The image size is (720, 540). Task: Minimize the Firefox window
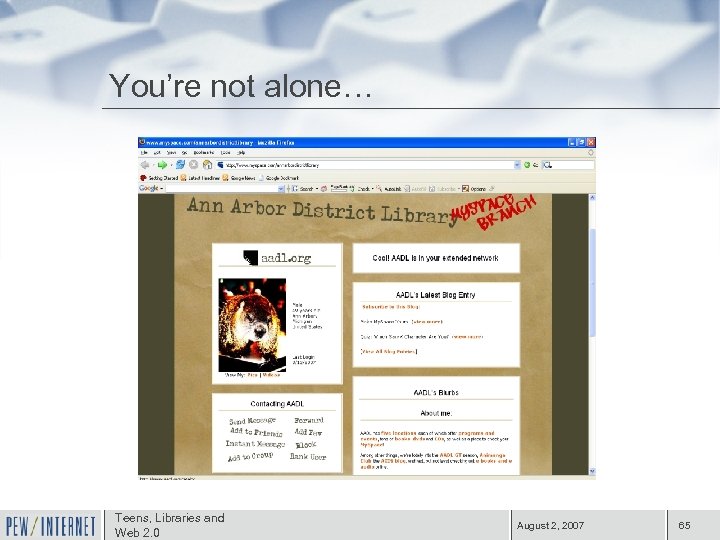572,142
